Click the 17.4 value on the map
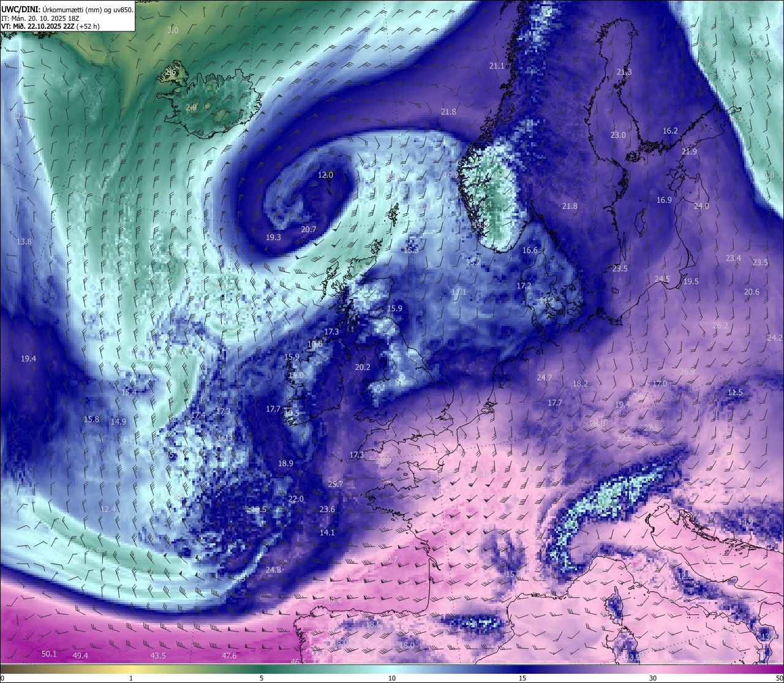Viewport: 784px width, 683px height. click(x=198, y=415)
